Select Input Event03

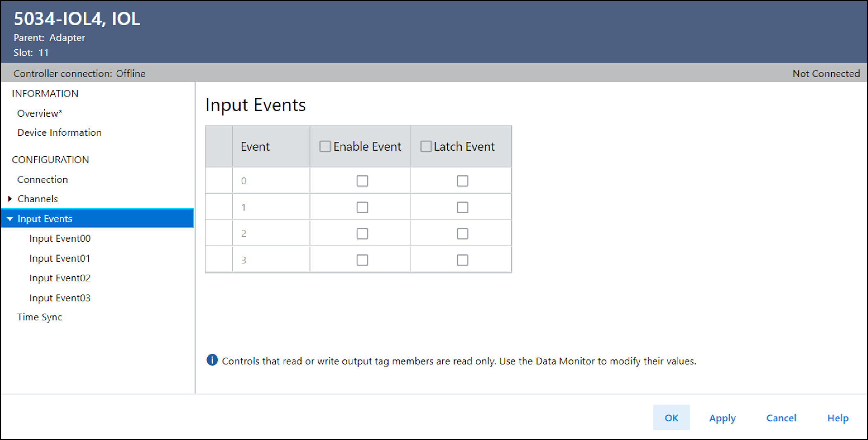pos(60,297)
